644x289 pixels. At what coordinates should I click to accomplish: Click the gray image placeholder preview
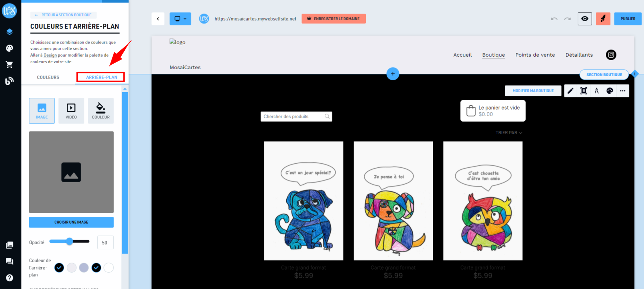[x=71, y=172]
